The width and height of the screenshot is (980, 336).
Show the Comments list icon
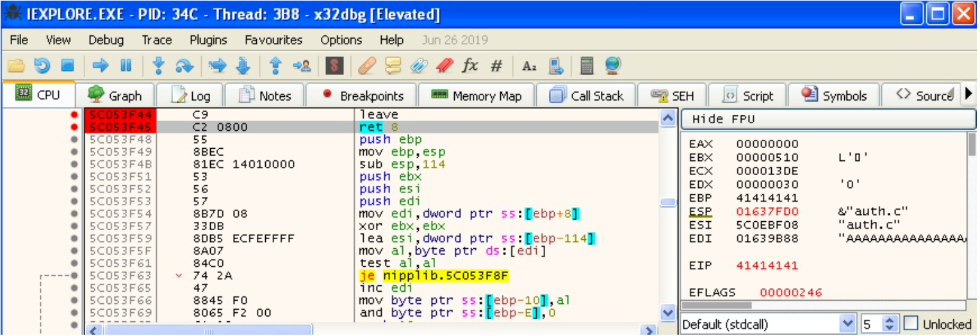pos(393,65)
